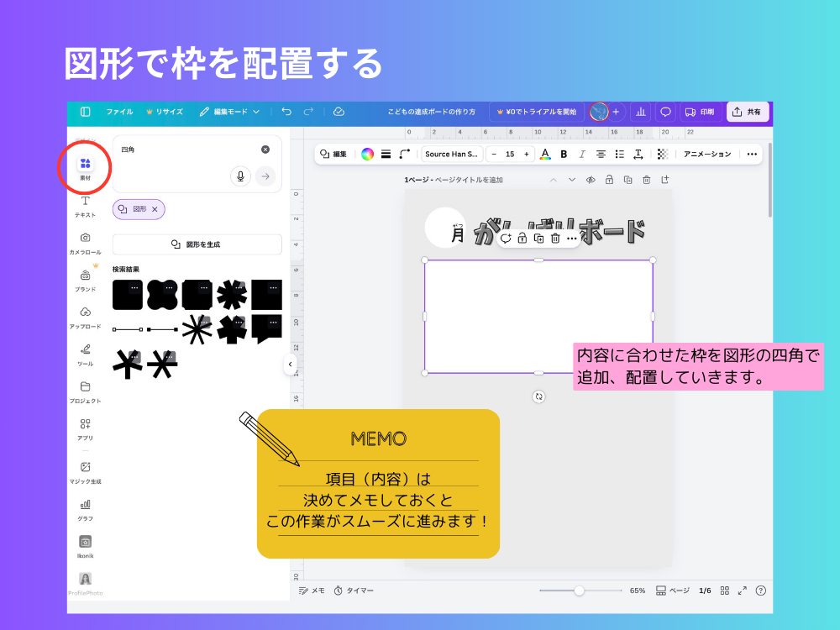The image size is (840, 630).
Task: Lock the selected element with the padlock icon
Action: [522, 238]
